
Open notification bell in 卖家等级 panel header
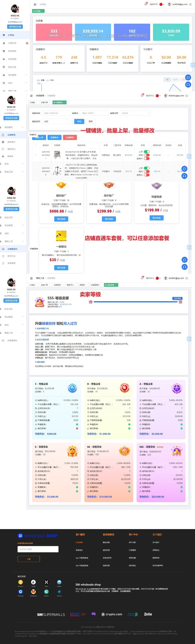142,278
